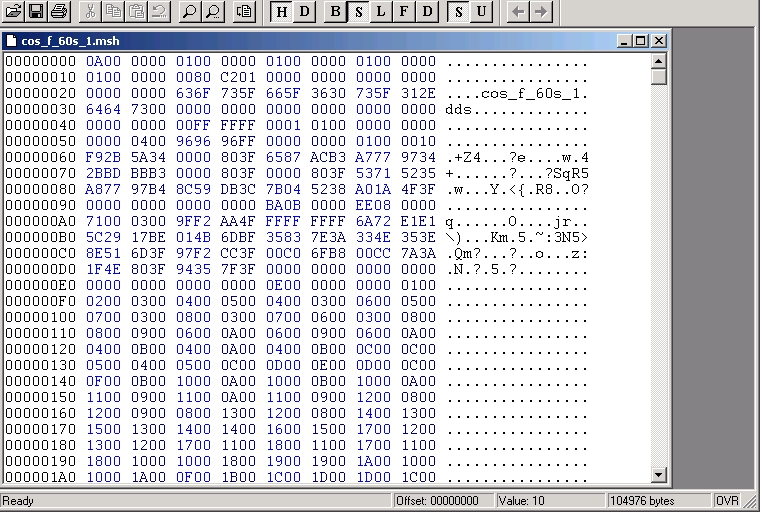Click the first magnifying glass Find icon
This screenshot has width=760, height=512.
pos(189,12)
